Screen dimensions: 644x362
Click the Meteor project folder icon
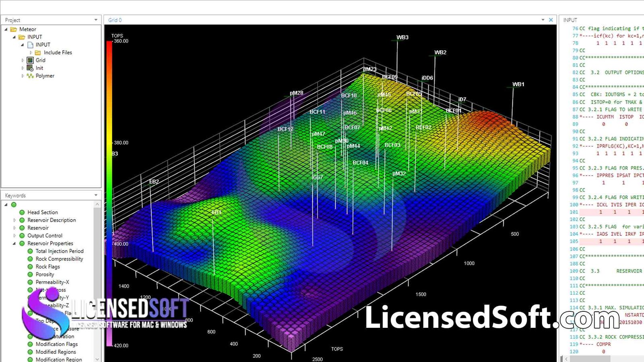coord(14,29)
